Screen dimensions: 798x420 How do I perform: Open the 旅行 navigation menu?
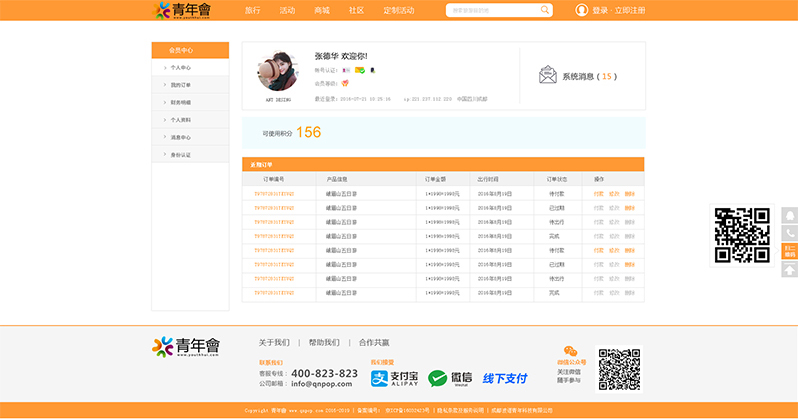252,10
